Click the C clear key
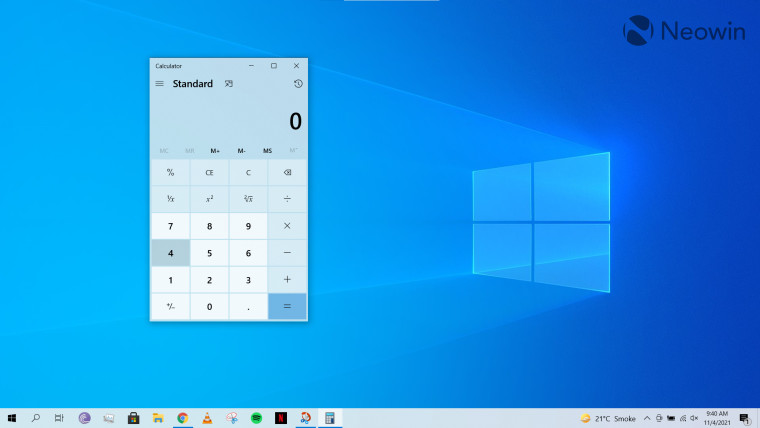The height and width of the screenshot is (428, 760). coord(248,173)
